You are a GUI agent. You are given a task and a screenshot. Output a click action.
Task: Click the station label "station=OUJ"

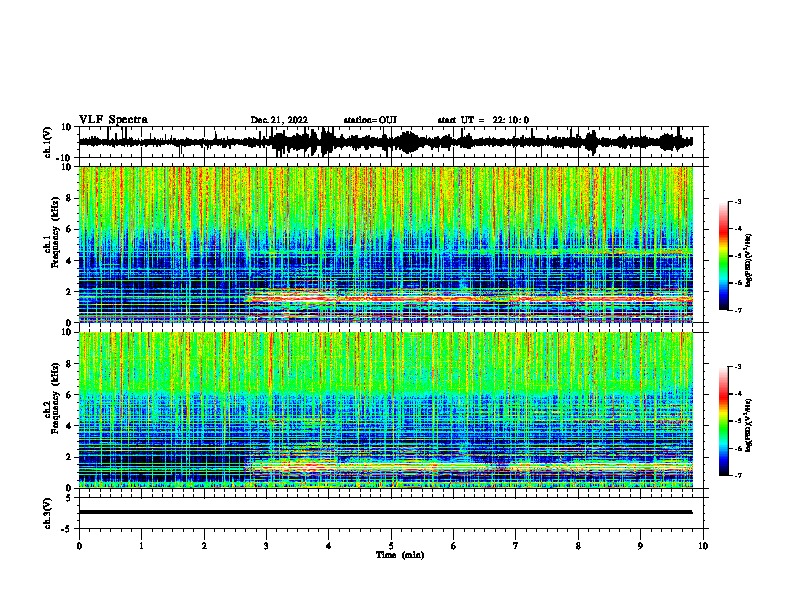point(370,120)
